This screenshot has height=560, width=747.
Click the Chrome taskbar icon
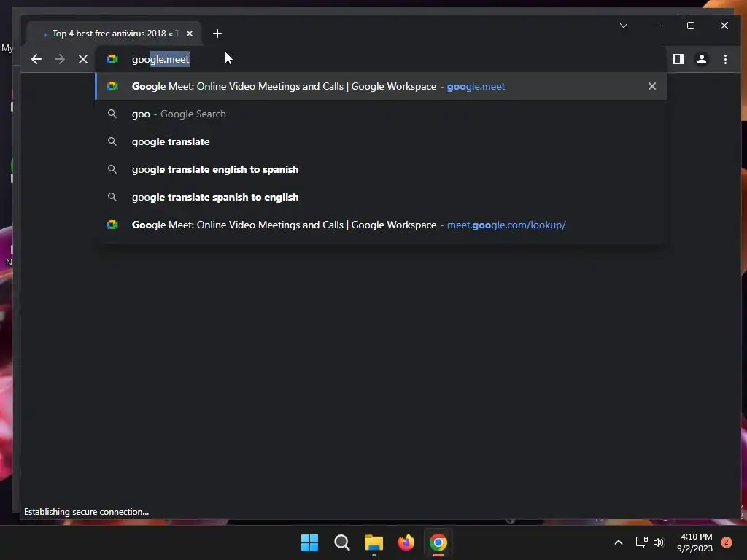(x=438, y=542)
